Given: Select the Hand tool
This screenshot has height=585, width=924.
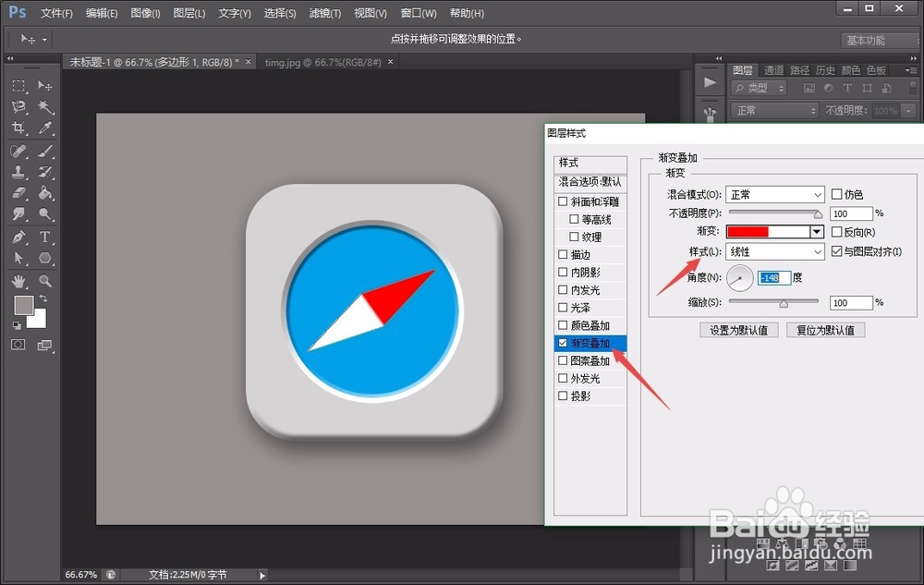Looking at the screenshot, I should pos(18,281).
